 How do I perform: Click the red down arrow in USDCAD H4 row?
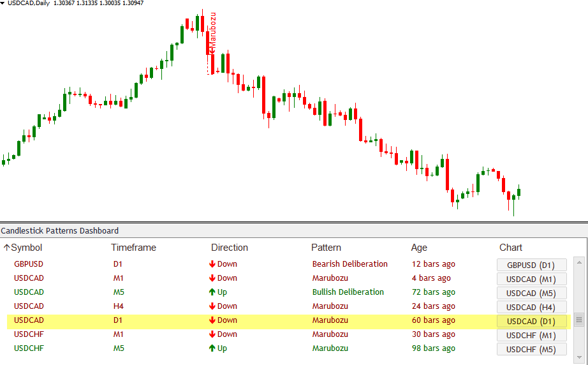(212, 306)
